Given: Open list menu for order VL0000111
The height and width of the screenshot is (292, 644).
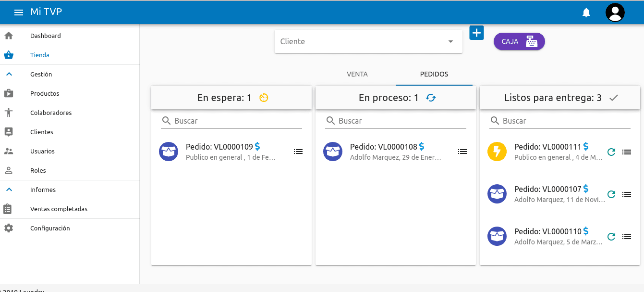Looking at the screenshot, I should point(627,152).
